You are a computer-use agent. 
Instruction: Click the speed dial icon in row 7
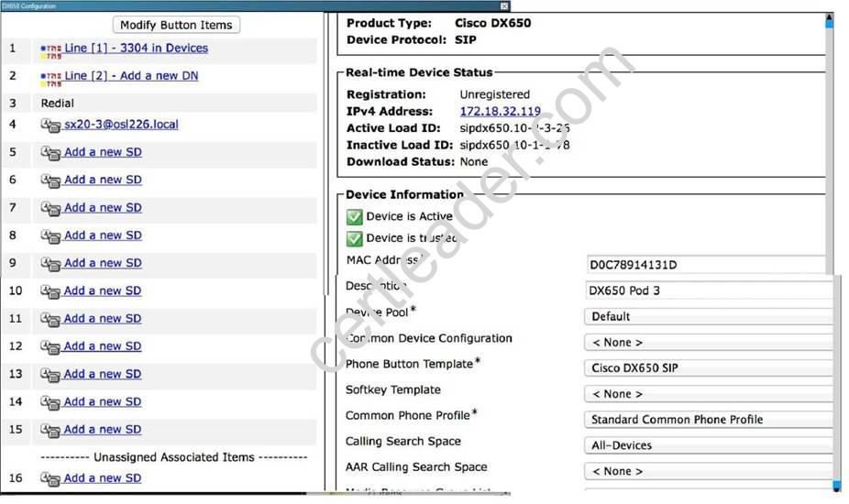[50, 209]
